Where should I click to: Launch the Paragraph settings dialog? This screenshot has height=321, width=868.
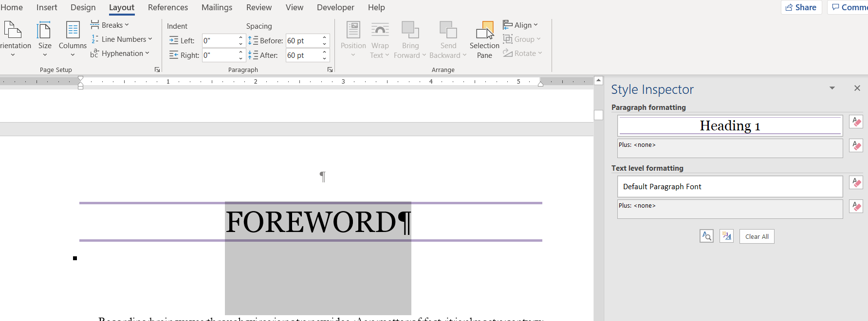click(330, 70)
